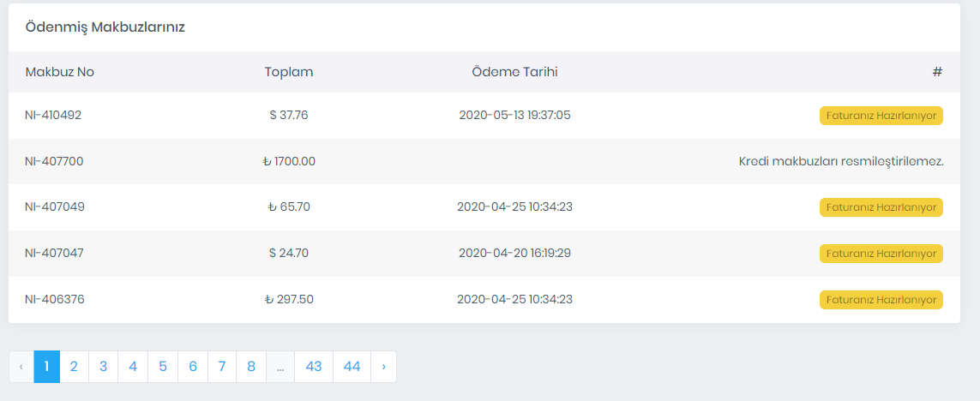This screenshot has width=980, height=401.
Task: Click Faturanız Hazırlanıyor badge for NI-406376
Action: pos(881,300)
